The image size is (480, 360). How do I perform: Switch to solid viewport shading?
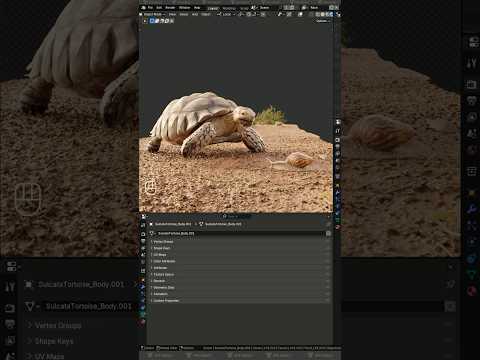click(x=322, y=14)
